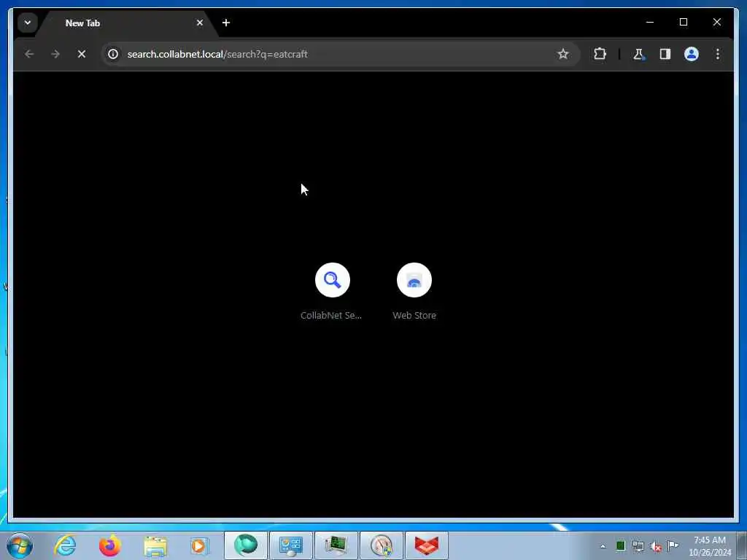
Task: Open Chrome three-dot menu
Action: 718,54
